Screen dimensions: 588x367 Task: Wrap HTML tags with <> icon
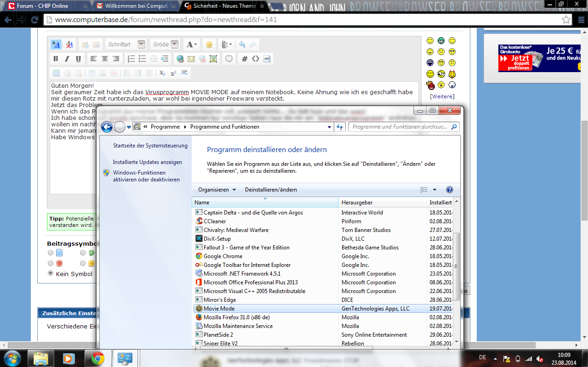coord(256,59)
